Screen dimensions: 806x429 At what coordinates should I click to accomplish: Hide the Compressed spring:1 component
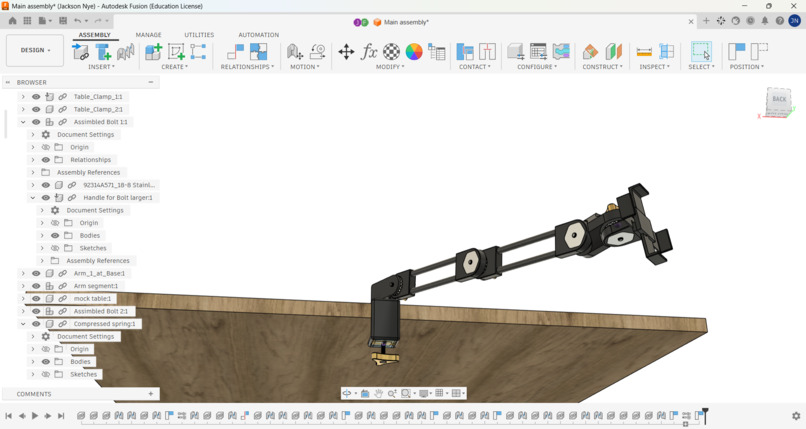pos(36,324)
